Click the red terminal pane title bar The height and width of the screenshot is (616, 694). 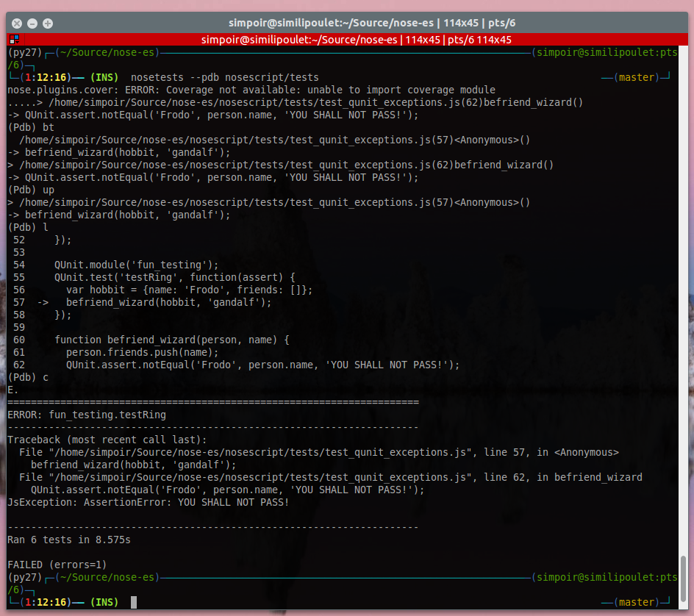pos(347,40)
